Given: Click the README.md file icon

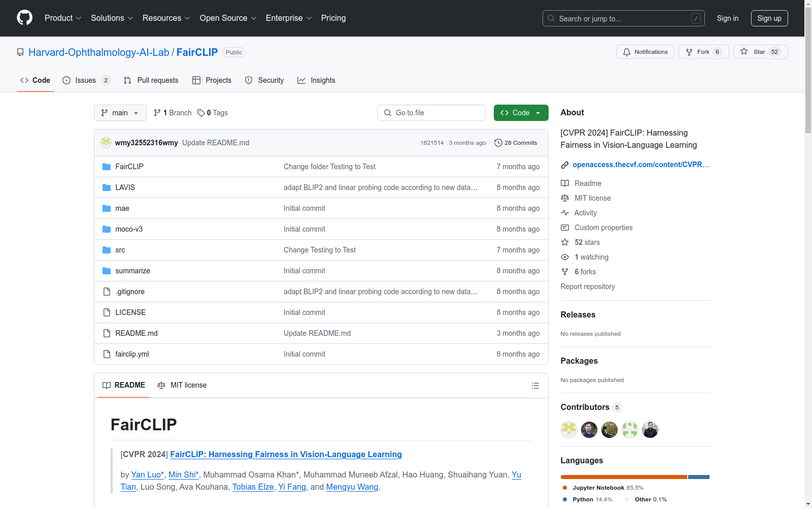Looking at the screenshot, I should [x=107, y=333].
